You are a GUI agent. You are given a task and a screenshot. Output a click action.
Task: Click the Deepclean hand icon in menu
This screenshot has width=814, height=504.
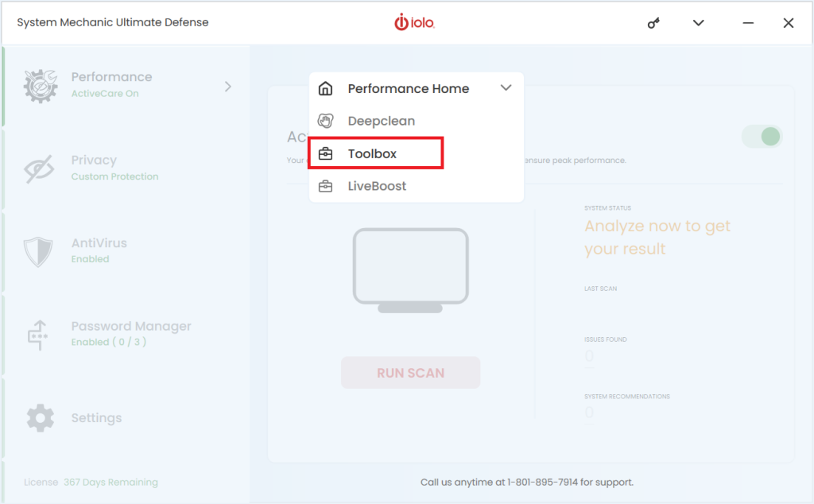[x=326, y=120]
